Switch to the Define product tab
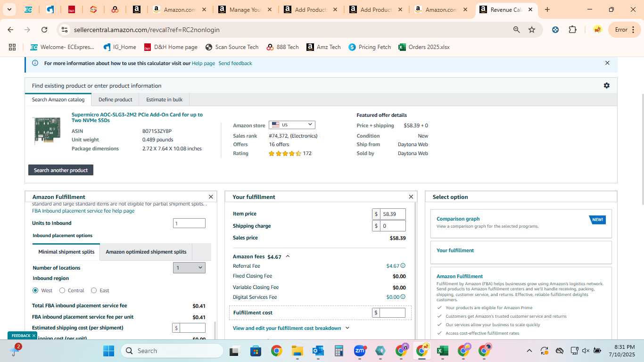The image size is (644, 362). [115, 99]
